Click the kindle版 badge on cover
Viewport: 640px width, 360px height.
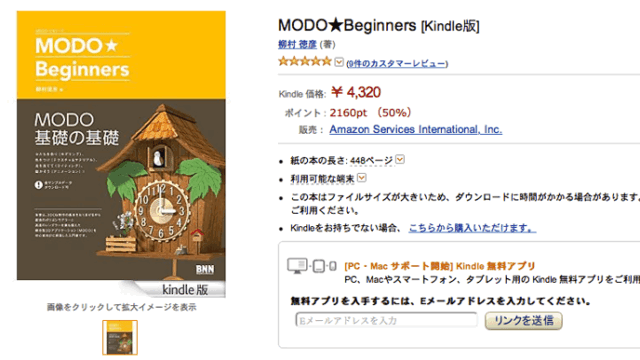click(185, 289)
